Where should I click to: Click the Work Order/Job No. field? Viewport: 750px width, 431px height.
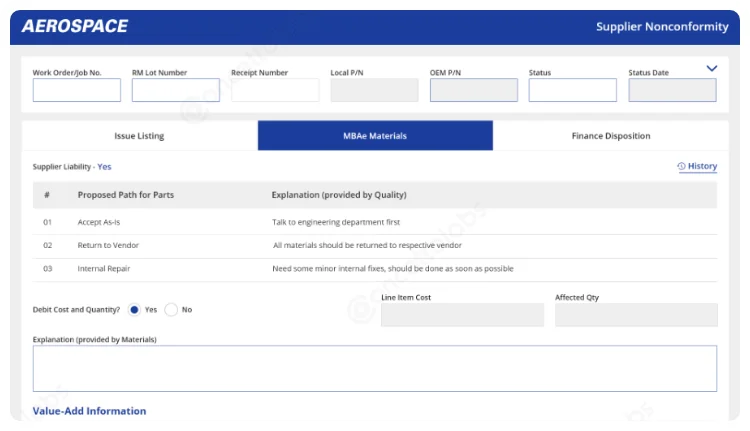click(77, 90)
